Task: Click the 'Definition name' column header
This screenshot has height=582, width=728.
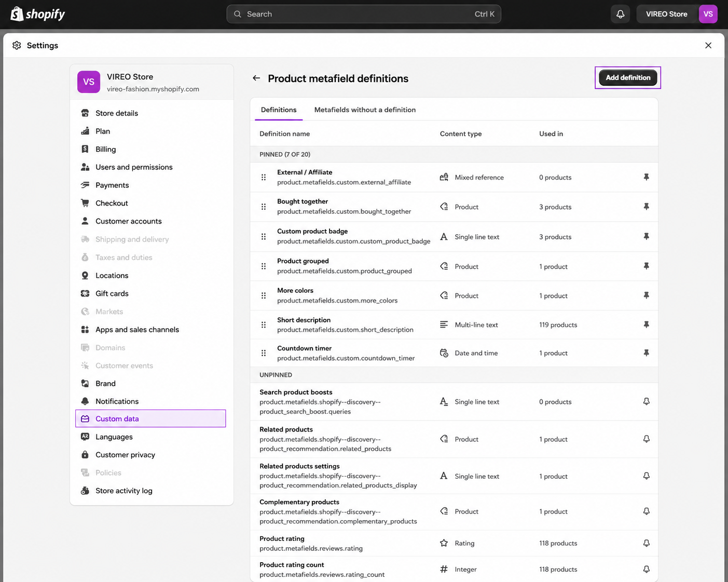Action: 284,134
